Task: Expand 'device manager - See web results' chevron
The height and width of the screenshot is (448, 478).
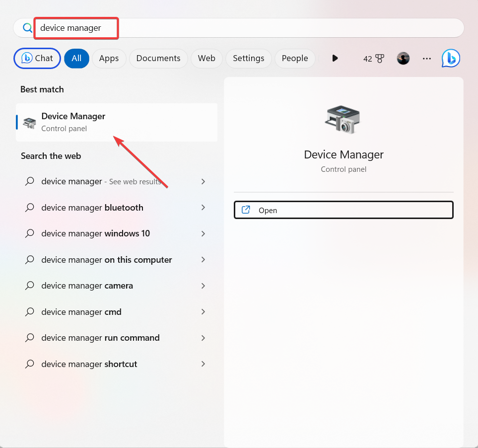Action: point(204,181)
